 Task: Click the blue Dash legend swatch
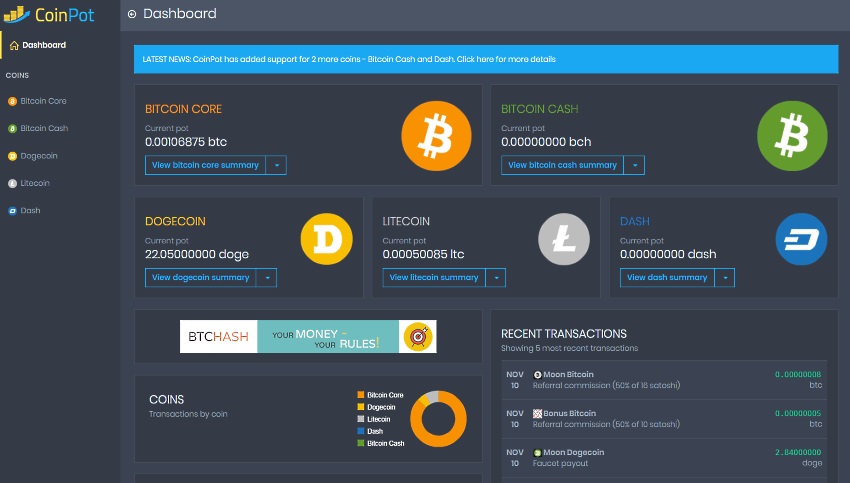(360, 431)
